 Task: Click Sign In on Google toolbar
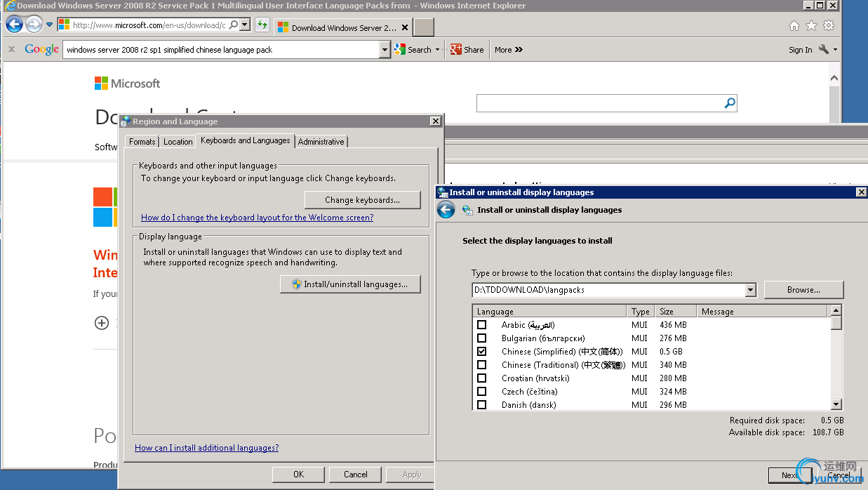click(800, 50)
